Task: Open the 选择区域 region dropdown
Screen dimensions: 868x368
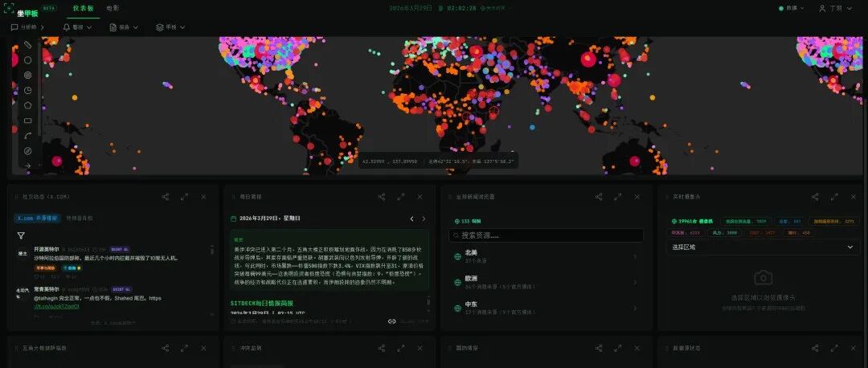Action: (x=762, y=247)
